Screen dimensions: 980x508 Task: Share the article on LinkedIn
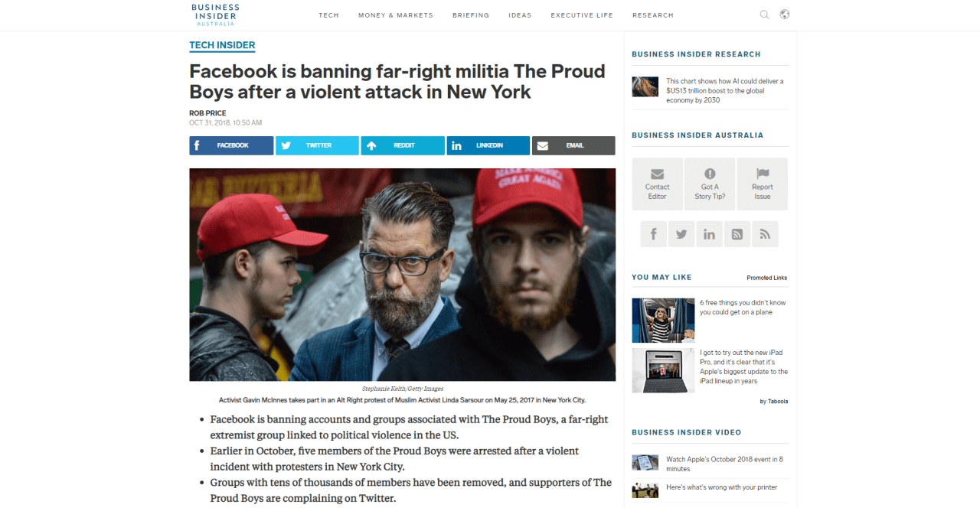point(488,145)
